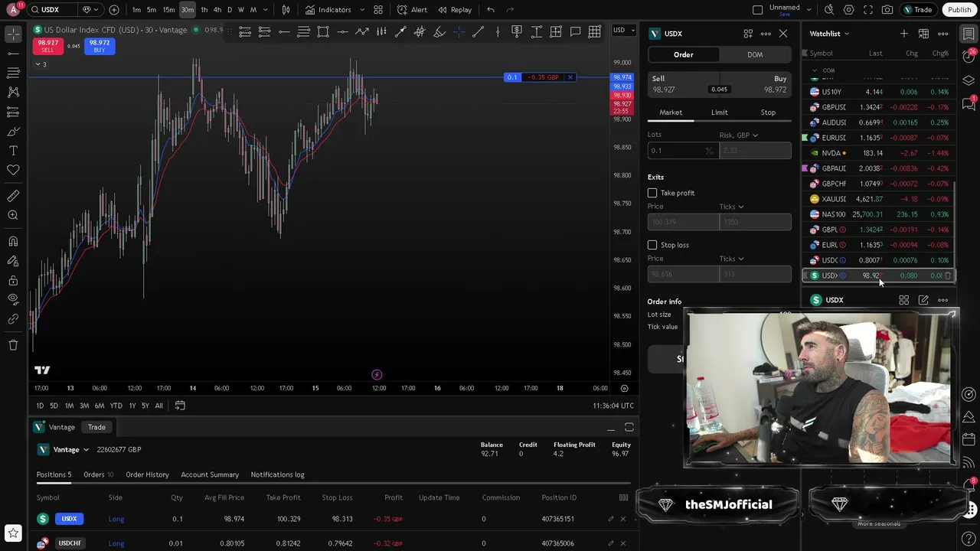The height and width of the screenshot is (551, 980).
Task: Open the Order History tab
Action: click(147, 474)
